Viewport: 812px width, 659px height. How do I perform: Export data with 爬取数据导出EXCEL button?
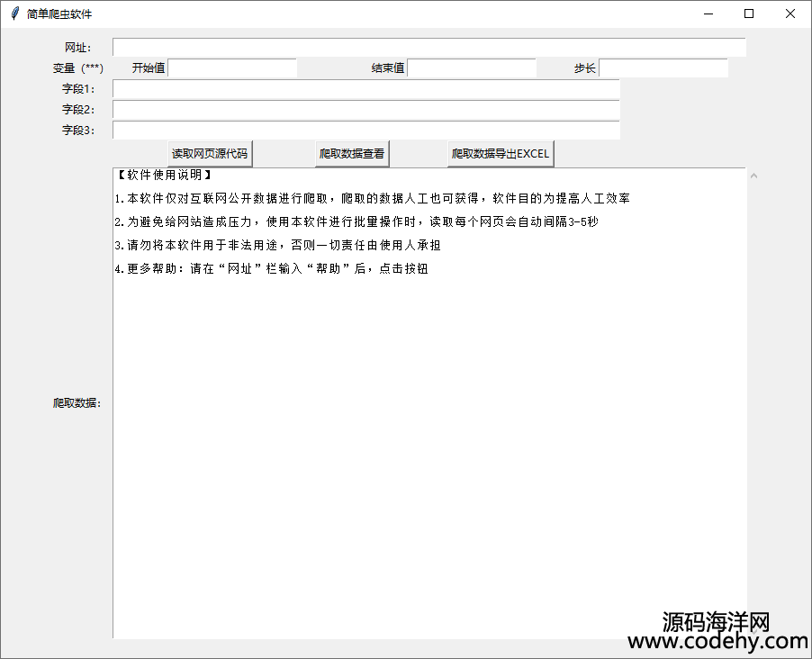[501, 154]
